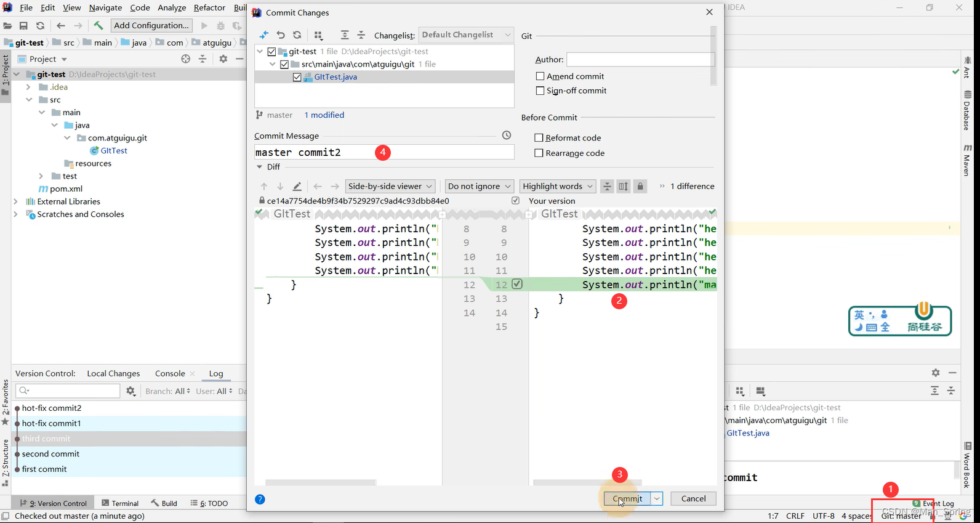Viewport: 980px width, 523px height.
Task: Click into the Author input field
Action: pos(640,60)
